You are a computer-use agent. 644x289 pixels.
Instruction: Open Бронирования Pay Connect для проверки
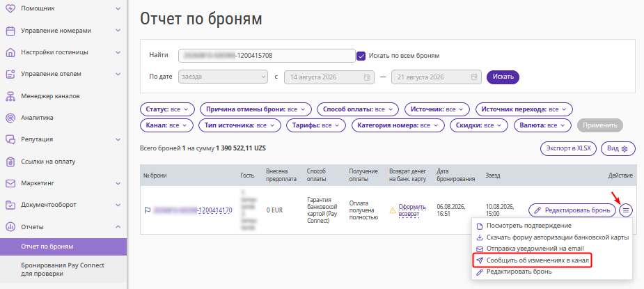pos(63,270)
